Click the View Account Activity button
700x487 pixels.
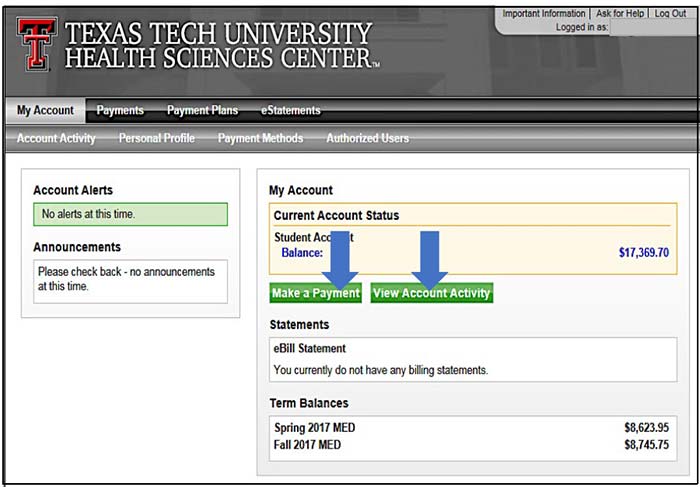coord(432,293)
